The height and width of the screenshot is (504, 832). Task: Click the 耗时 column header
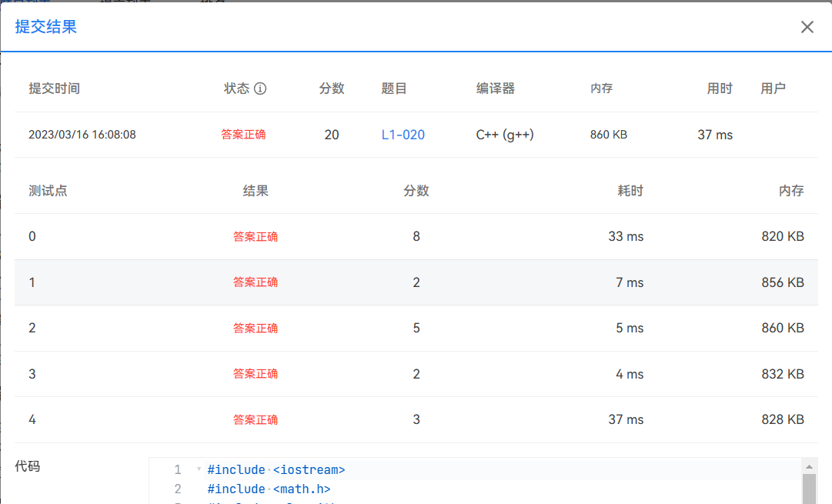[630, 190]
